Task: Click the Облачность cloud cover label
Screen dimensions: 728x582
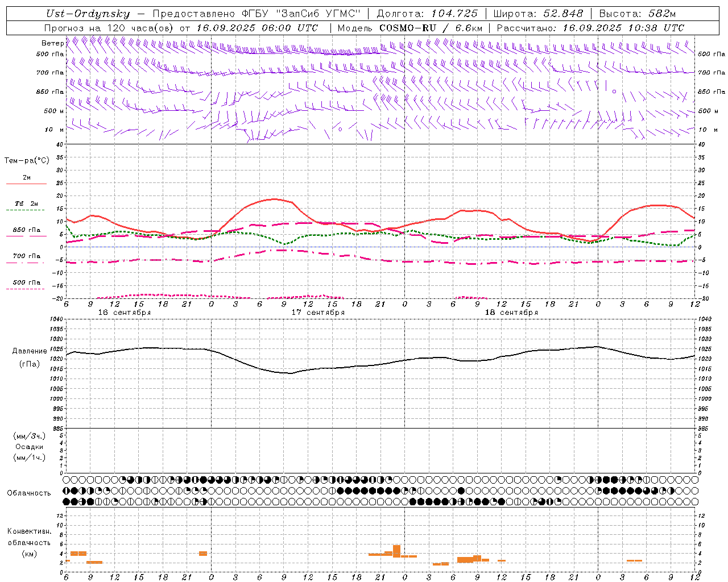Action: [x=29, y=493]
